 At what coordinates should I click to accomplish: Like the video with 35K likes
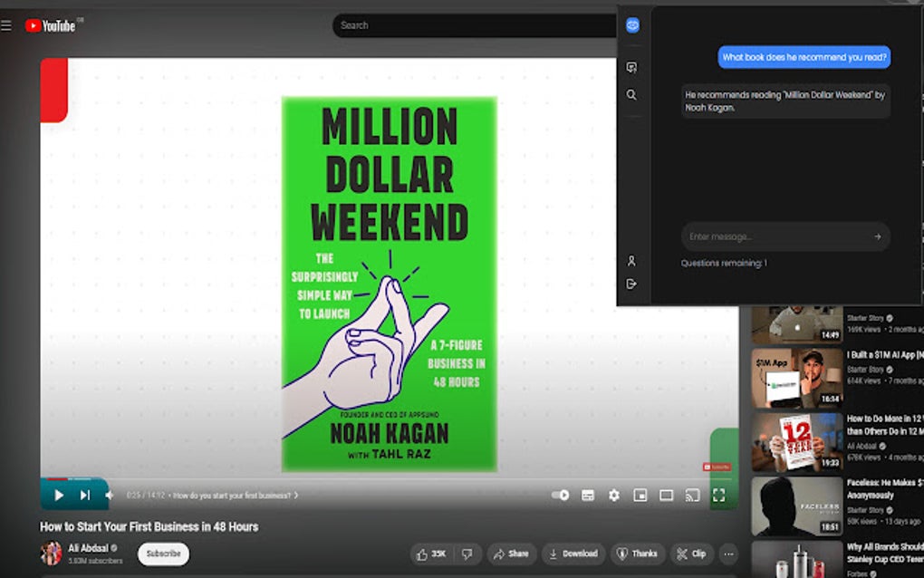(x=431, y=554)
